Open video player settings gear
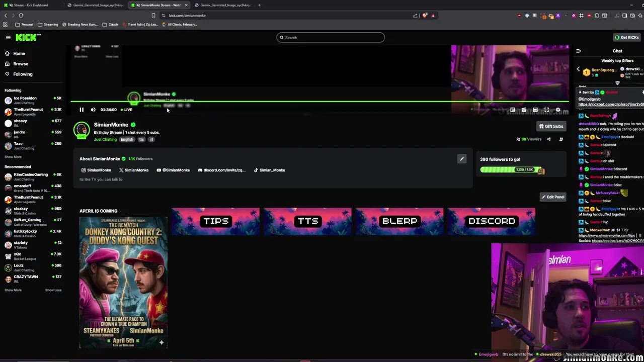Screen dimensions: 644x362 click(558, 110)
